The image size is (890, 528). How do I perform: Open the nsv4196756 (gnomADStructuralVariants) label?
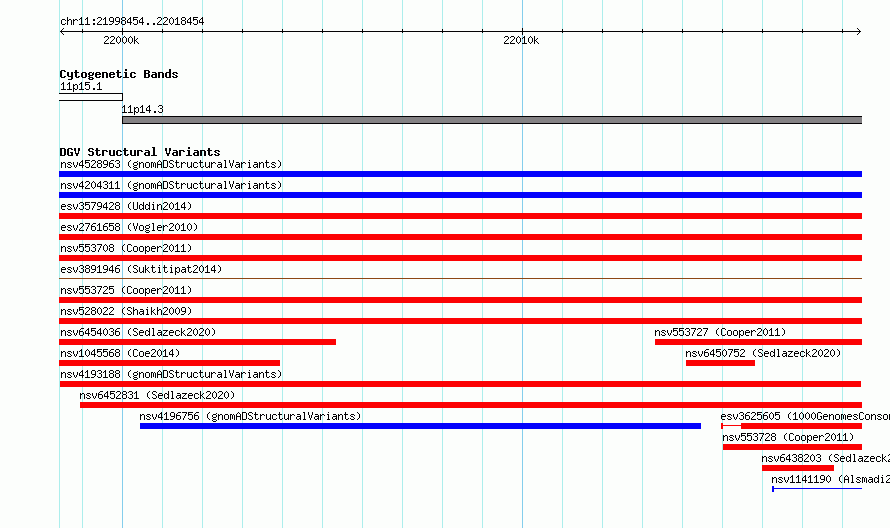point(250,416)
